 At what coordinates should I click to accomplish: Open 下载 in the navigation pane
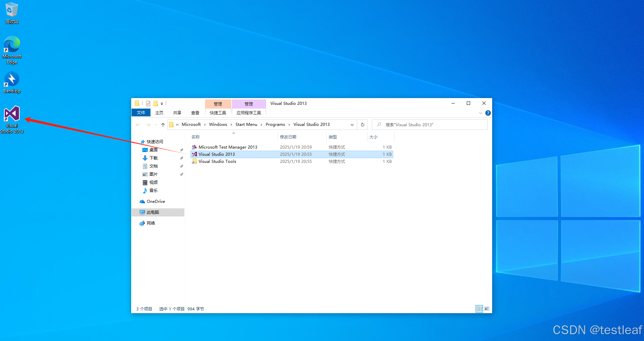click(154, 158)
